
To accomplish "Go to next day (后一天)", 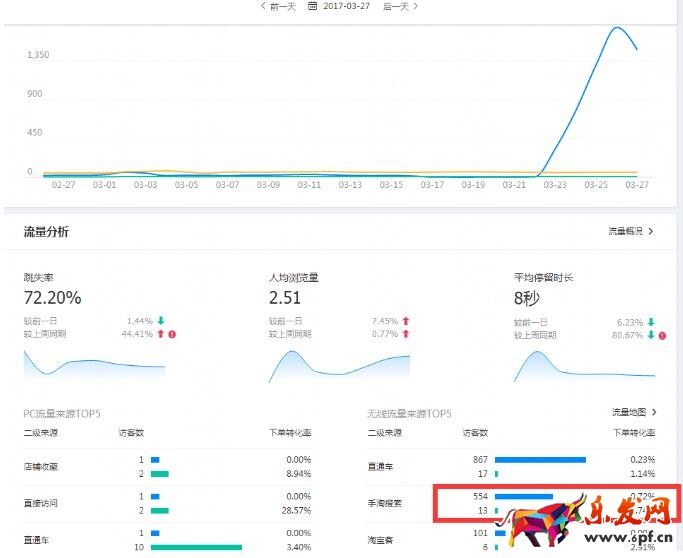I will click(400, 6).
